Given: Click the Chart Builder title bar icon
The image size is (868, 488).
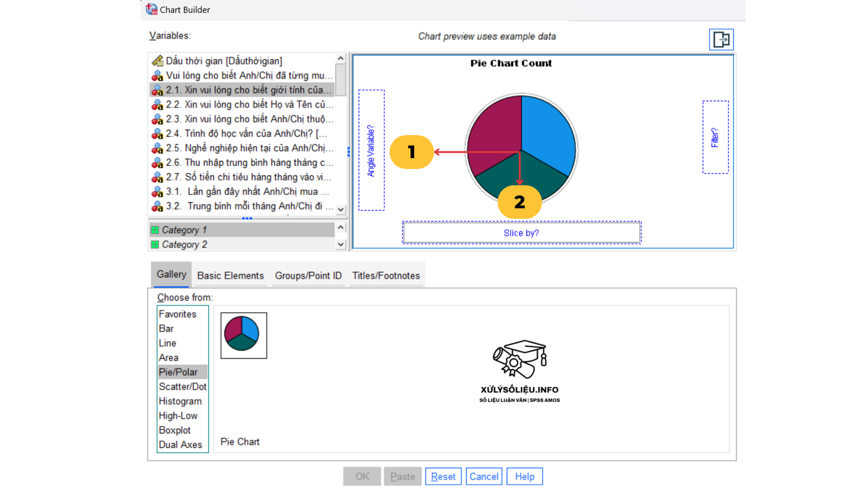Looking at the screenshot, I should (151, 9).
